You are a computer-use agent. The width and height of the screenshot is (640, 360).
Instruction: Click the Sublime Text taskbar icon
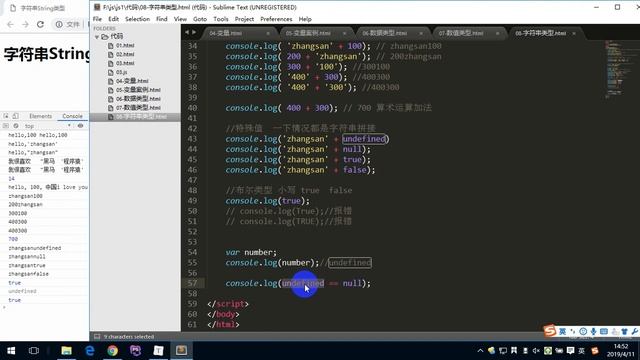pyautogui.click(x=182, y=351)
